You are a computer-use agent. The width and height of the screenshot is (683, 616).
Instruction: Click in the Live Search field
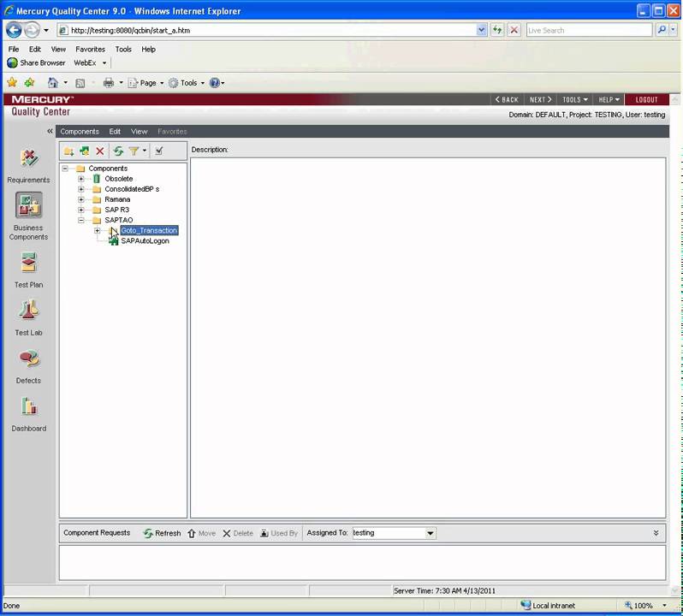[x=589, y=30]
